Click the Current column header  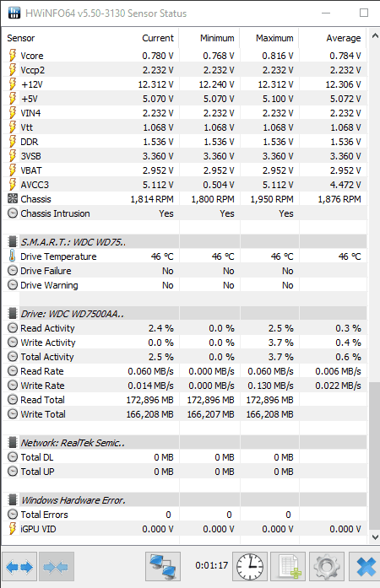158,38
